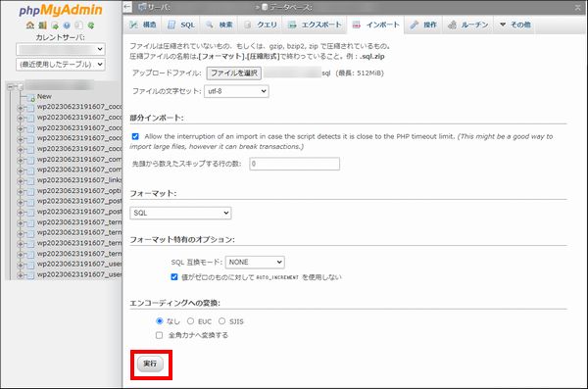588x389 pixels.
Task: Click the blurred database name in tree
Action: point(59,85)
